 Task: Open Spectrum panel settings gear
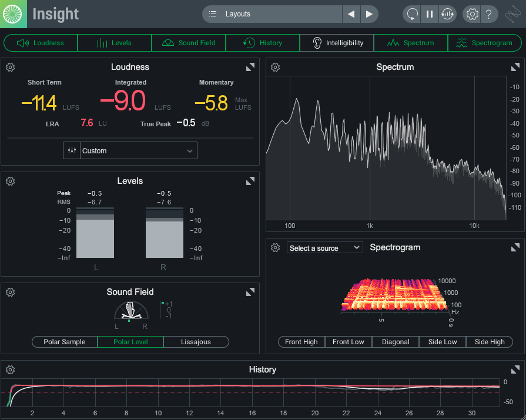pyautogui.click(x=276, y=67)
